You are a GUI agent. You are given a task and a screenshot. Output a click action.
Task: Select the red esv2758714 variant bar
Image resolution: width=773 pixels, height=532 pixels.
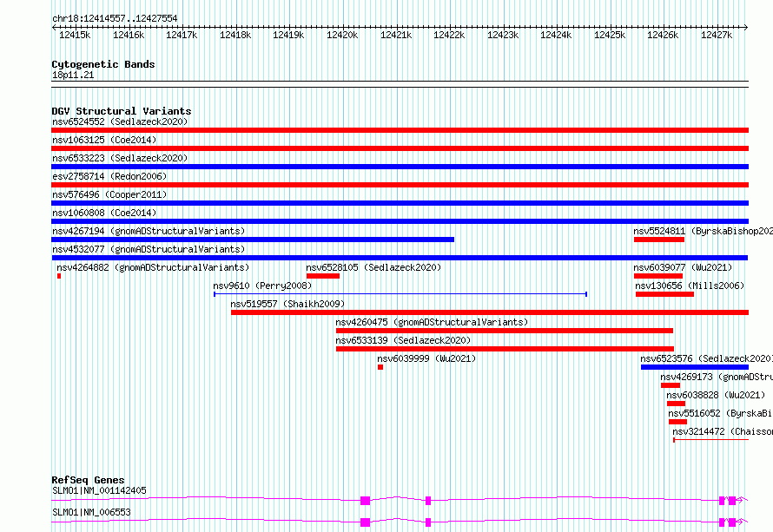pyautogui.click(x=400, y=185)
